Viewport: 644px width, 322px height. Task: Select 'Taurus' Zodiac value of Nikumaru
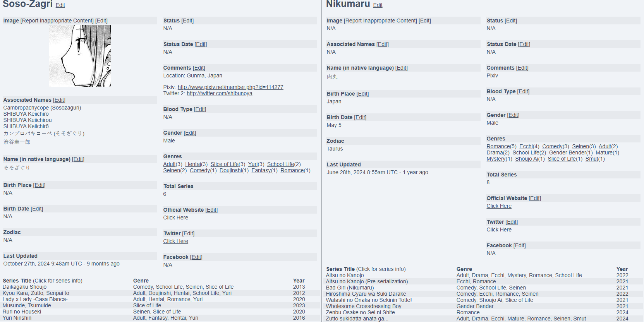point(335,149)
